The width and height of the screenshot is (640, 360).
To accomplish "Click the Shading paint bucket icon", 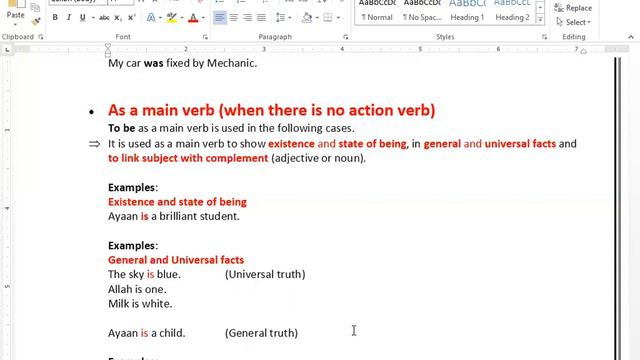I will [307, 18].
